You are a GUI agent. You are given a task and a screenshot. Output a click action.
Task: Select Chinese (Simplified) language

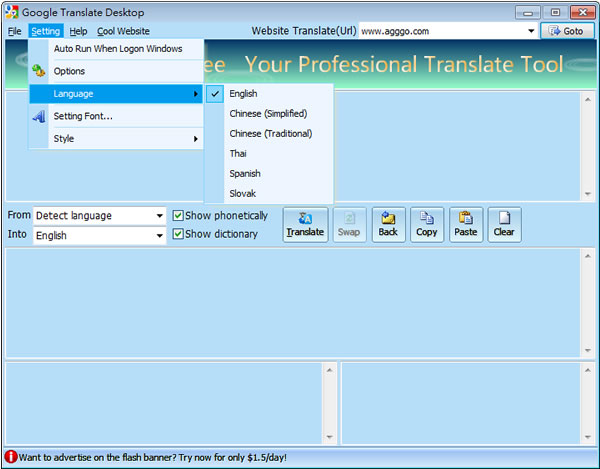(x=269, y=114)
